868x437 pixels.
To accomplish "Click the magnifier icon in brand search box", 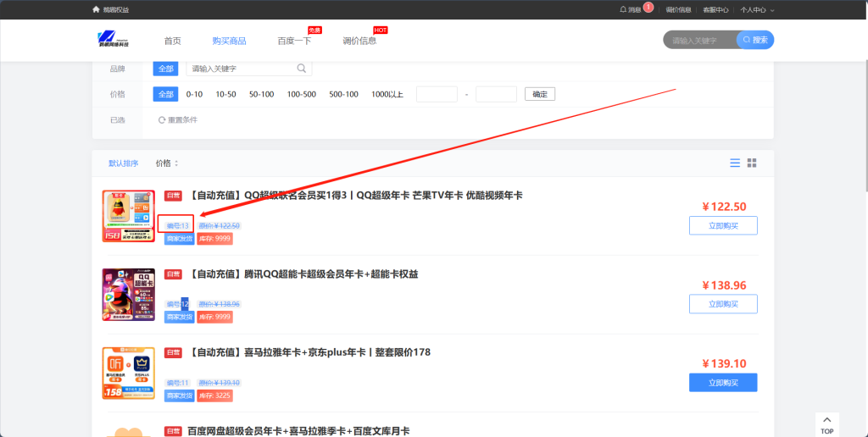I will 301,69.
